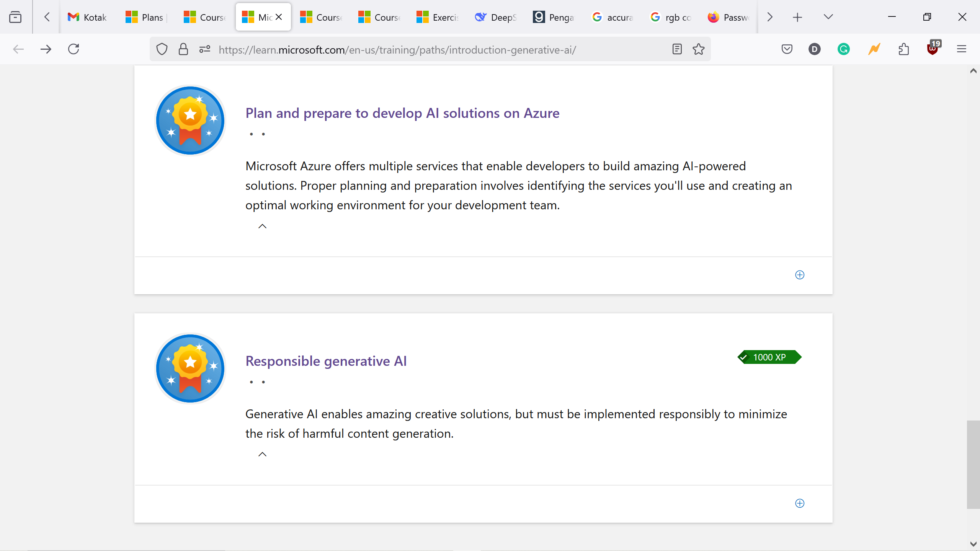
Task: Click the vertical scrollbar thumb
Action: click(973, 465)
